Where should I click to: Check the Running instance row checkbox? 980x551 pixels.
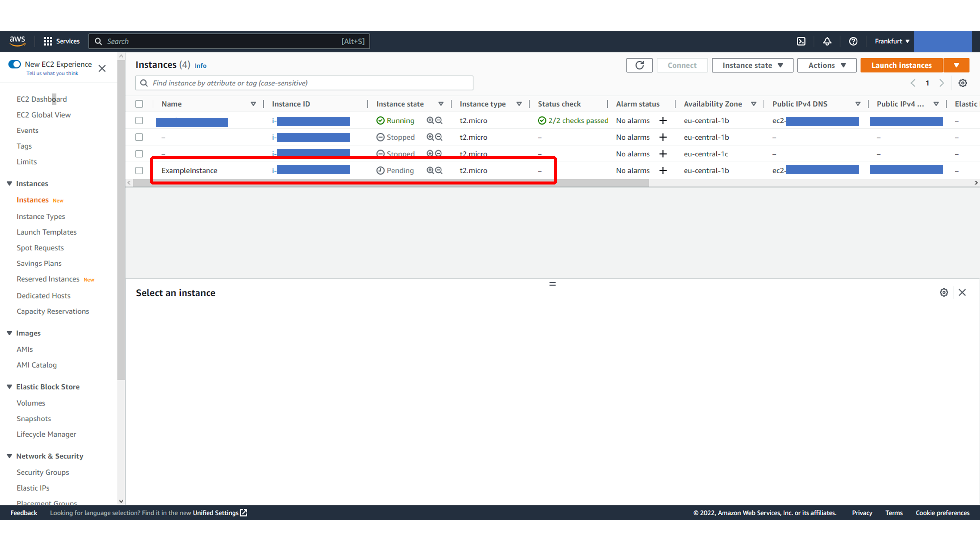click(139, 120)
